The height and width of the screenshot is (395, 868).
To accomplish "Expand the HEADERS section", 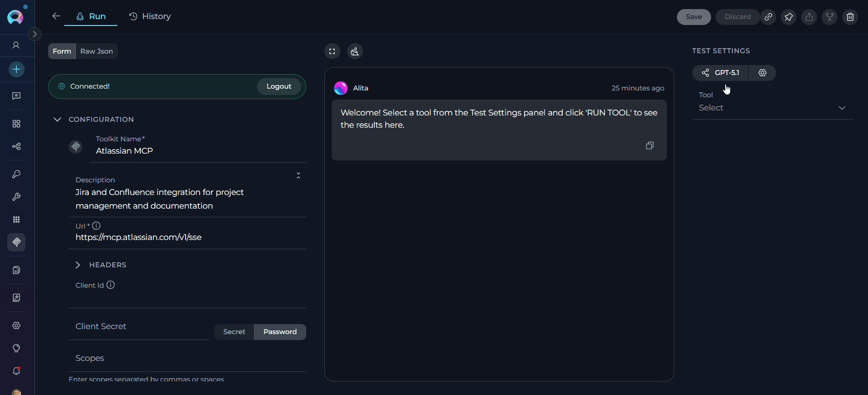I will 78,265.
